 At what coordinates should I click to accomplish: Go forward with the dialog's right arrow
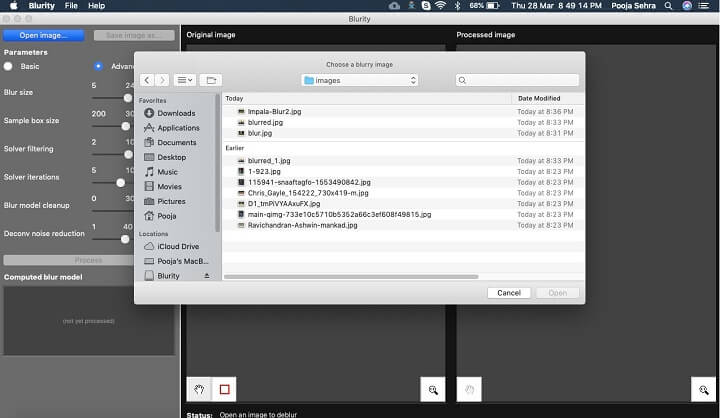pyautogui.click(x=162, y=80)
